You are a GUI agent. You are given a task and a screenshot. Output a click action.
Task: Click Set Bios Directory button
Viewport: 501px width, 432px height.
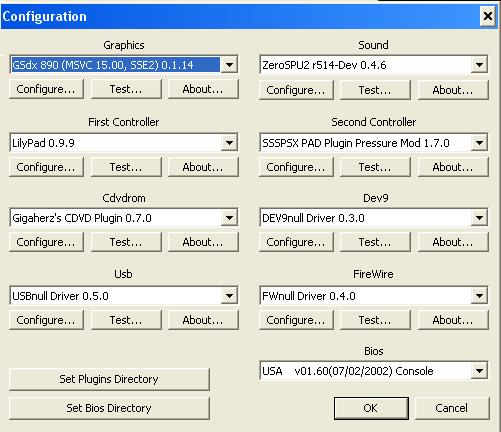tap(109, 408)
